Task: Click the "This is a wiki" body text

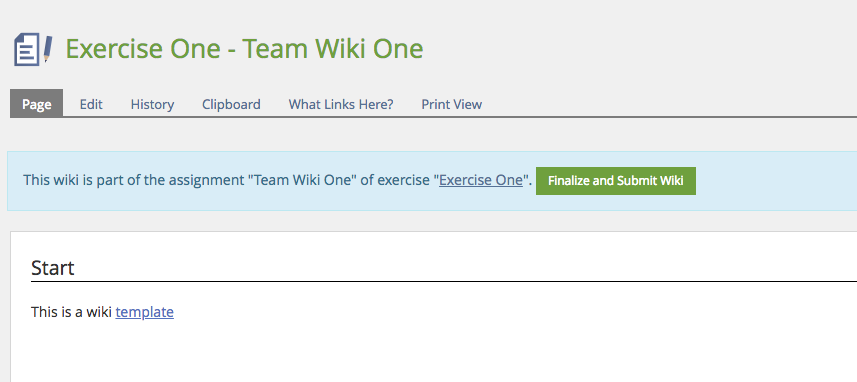Action: (72, 312)
